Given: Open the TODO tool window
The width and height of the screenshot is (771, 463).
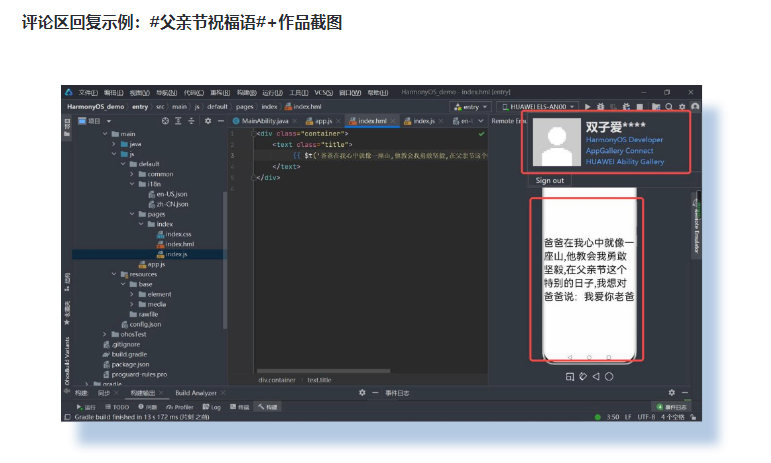Looking at the screenshot, I should point(117,407).
